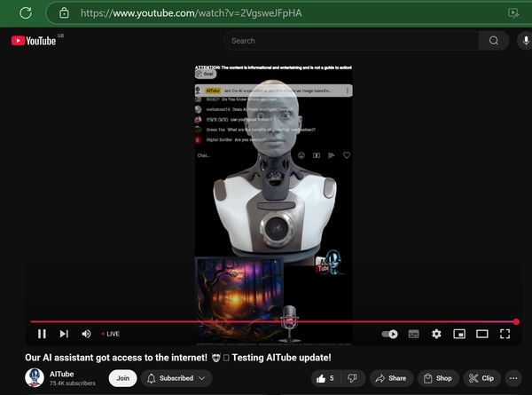The width and height of the screenshot is (532, 395).
Task: Go to YouTube home via logo
Action: tap(34, 41)
